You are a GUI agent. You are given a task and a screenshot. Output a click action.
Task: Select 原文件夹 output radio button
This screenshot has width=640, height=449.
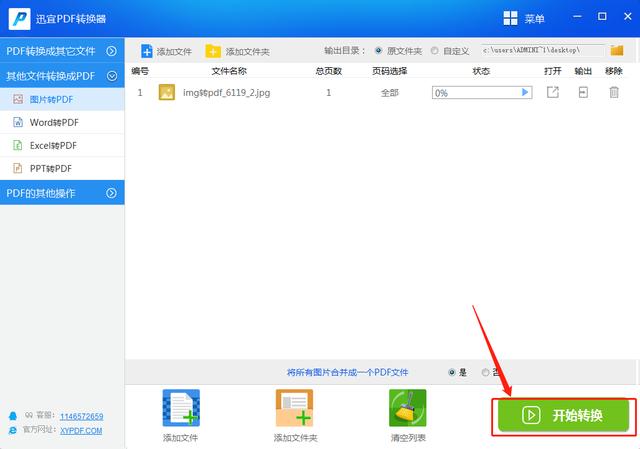378,51
